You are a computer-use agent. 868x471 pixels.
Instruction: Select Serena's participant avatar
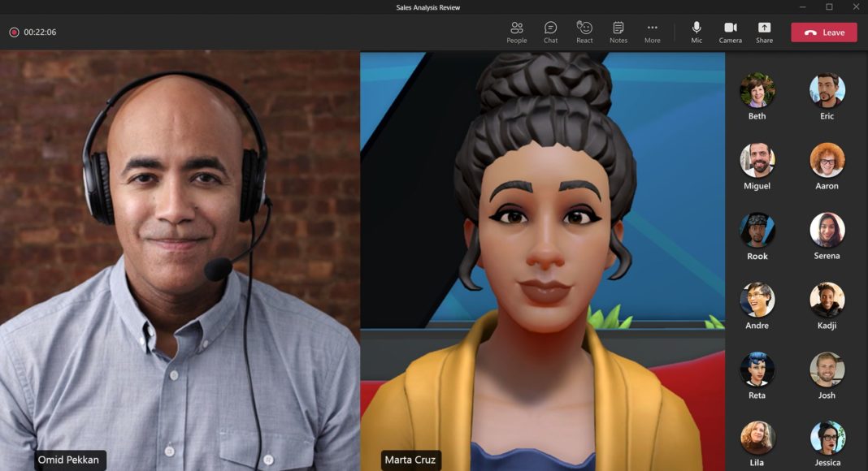827,230
